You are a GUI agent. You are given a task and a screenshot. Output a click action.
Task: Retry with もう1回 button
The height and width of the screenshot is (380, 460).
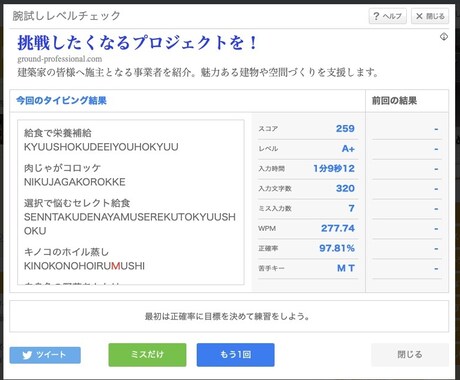pos(235,355)
